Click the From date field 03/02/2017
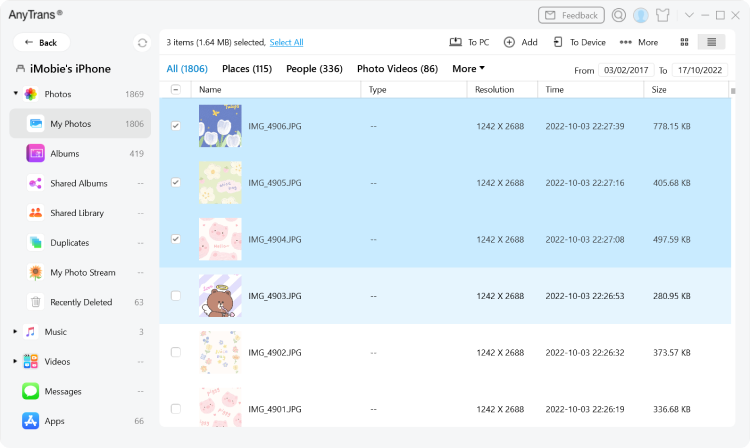 624,71
